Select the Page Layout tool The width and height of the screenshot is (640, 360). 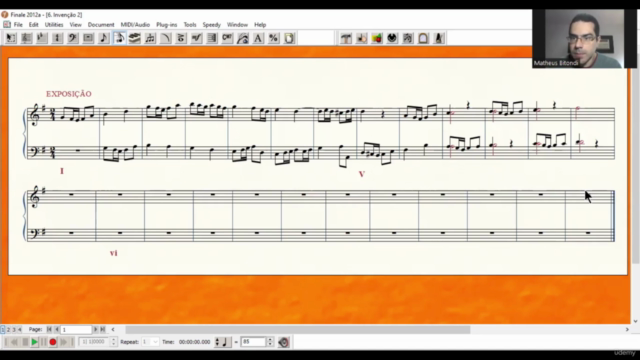tap(289, 38)
